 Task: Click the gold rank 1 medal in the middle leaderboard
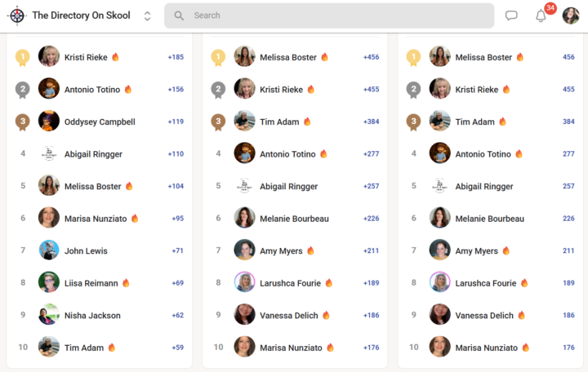point(218,58)
